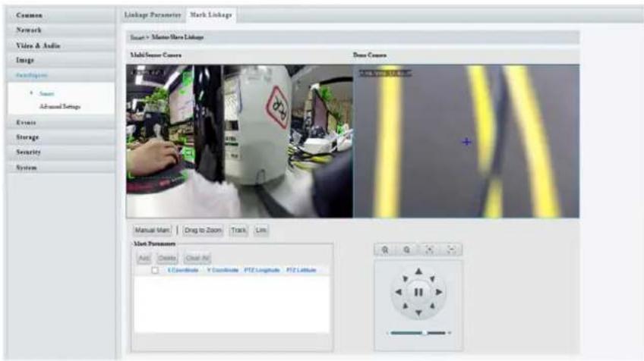
Task: Click the Clear All button
Action: tap(197, 258)
